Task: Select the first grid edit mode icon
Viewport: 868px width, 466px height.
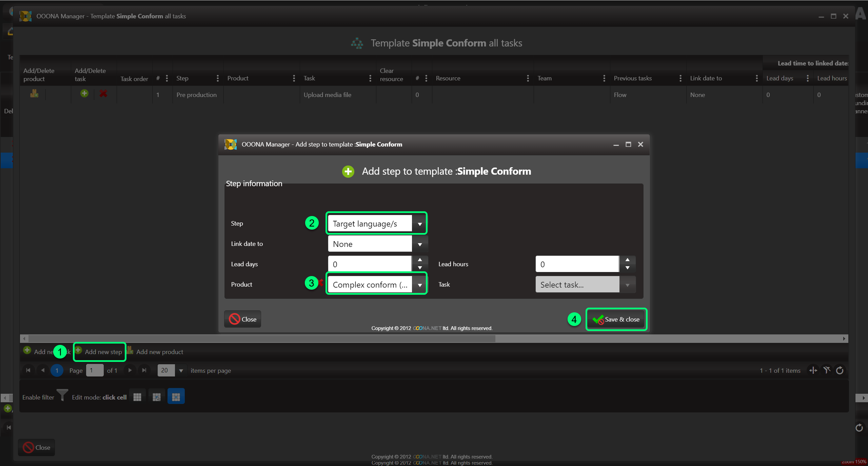Action: click(137, 397)
